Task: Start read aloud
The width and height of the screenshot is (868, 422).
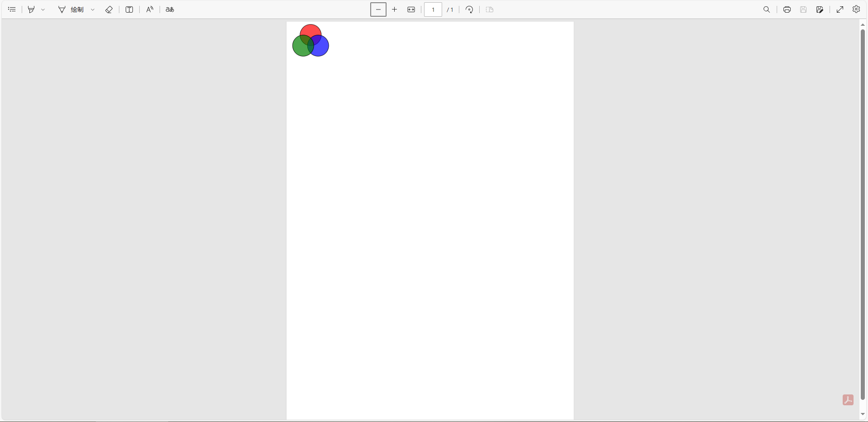Action: 150,9
